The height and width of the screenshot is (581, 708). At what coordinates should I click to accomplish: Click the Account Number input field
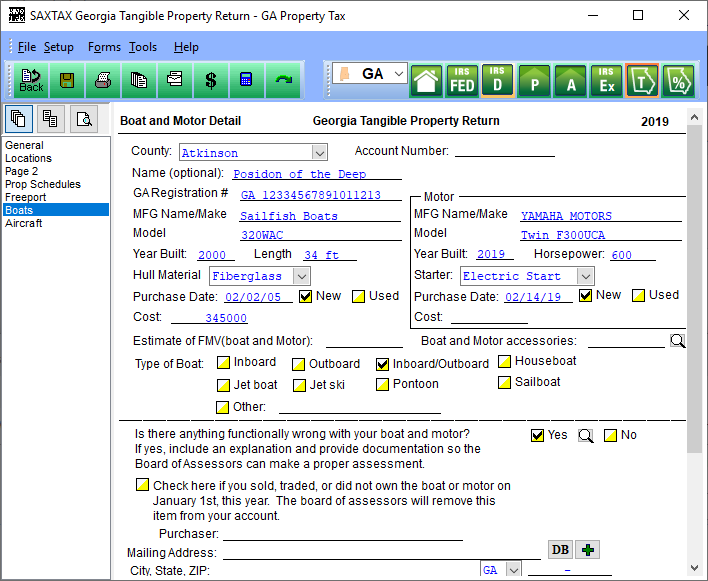pyautogui.click(x=504, y=151)
